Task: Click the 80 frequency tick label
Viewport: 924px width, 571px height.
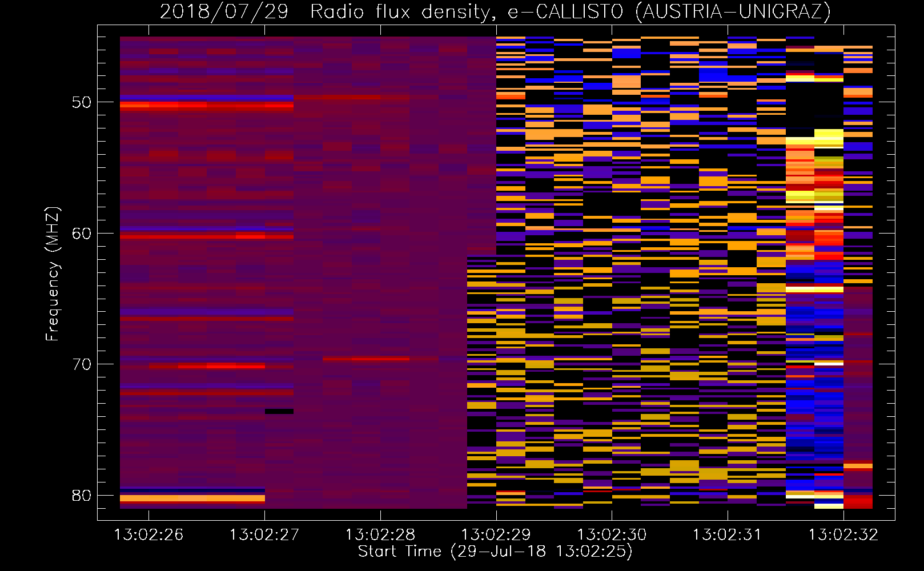Action: [x=82, y=495]
